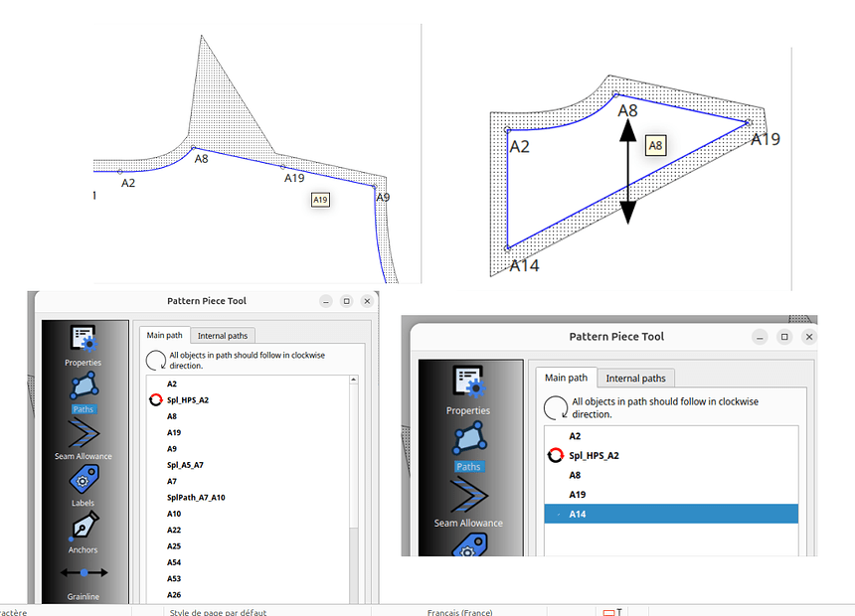
Task: Close the left Pattern Piece Tool dialog
Action: tap(367, 301)
